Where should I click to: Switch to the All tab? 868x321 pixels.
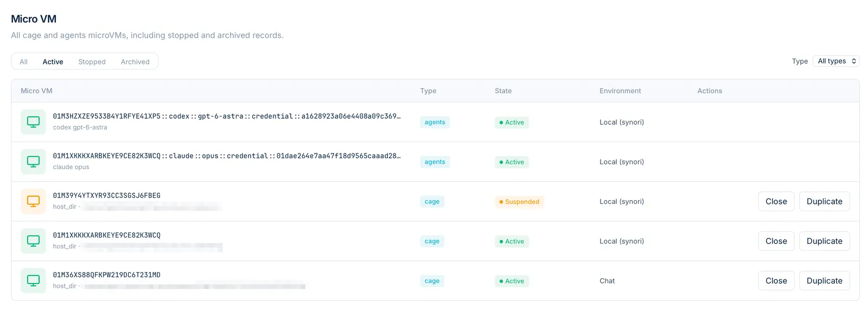point(23,62)
